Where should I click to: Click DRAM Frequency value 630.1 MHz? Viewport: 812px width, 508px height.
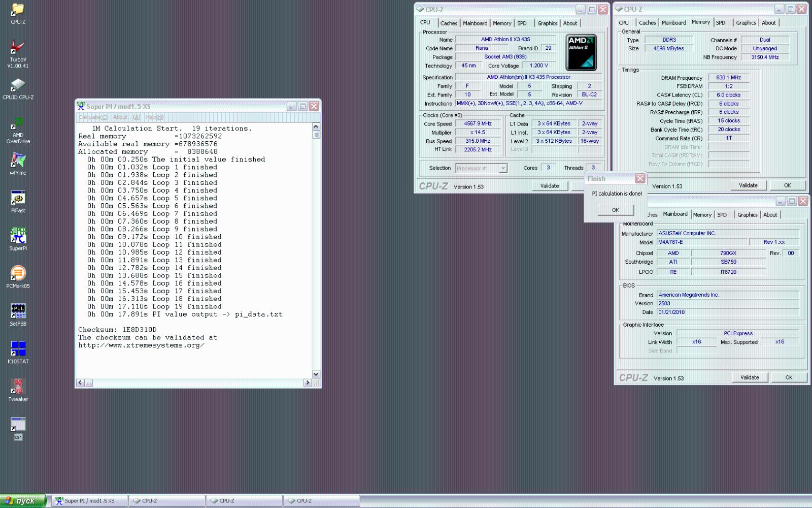click(x=728, y=78)
